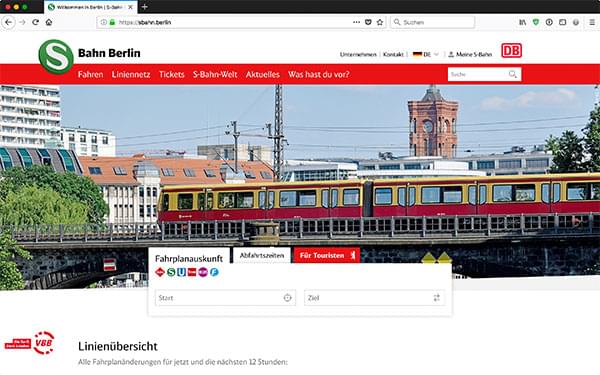Save page to Pocket

pos(368,22)
